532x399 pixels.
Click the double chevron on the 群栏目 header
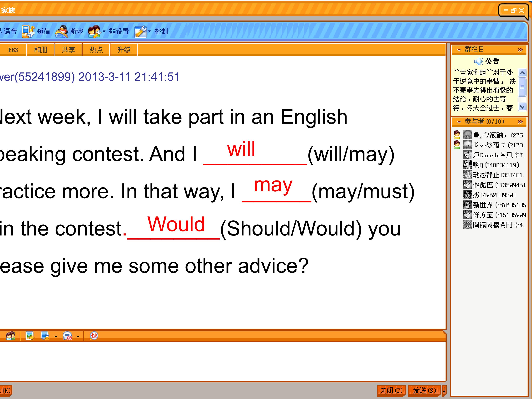[x=520, y=50]
